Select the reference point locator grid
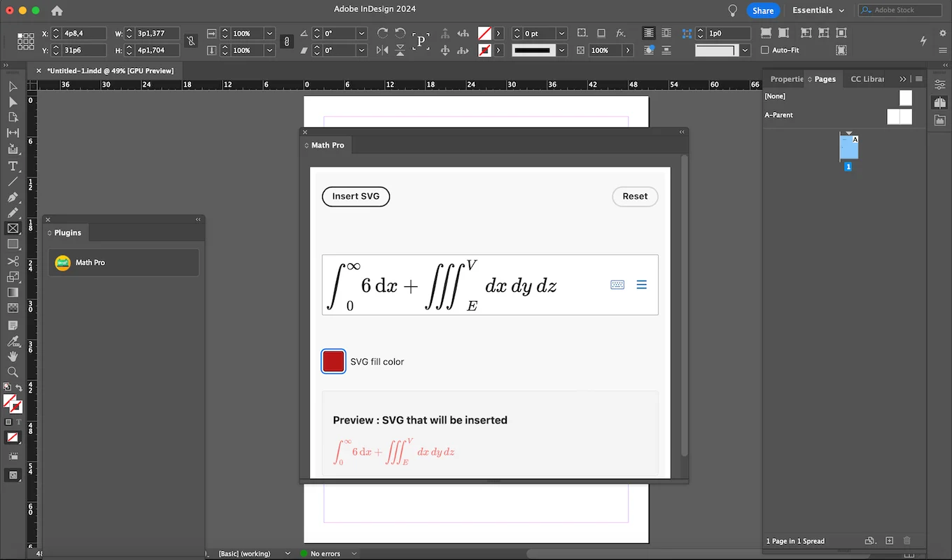This screenshot has height=560, width=952. coord(26,41)
